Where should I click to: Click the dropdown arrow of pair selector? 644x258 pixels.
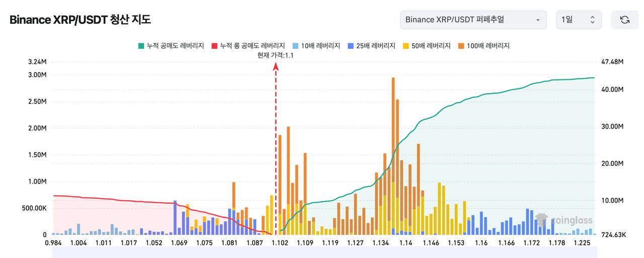pyautogui.click(x=538, y=20)
